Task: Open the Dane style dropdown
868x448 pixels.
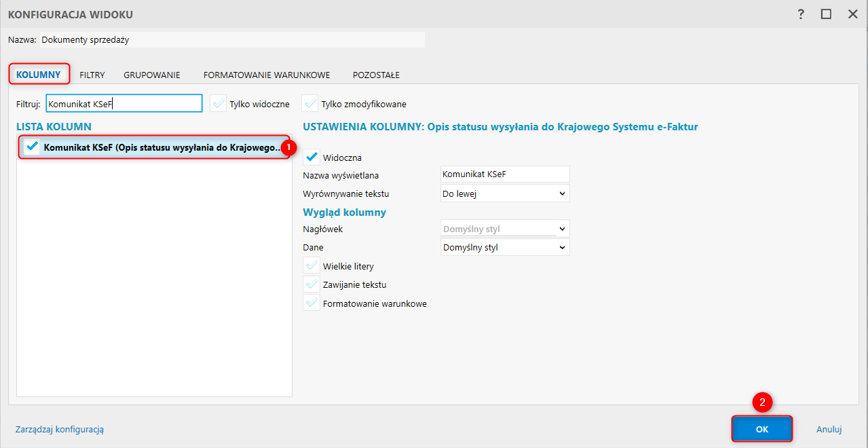Action: (505, 247)
